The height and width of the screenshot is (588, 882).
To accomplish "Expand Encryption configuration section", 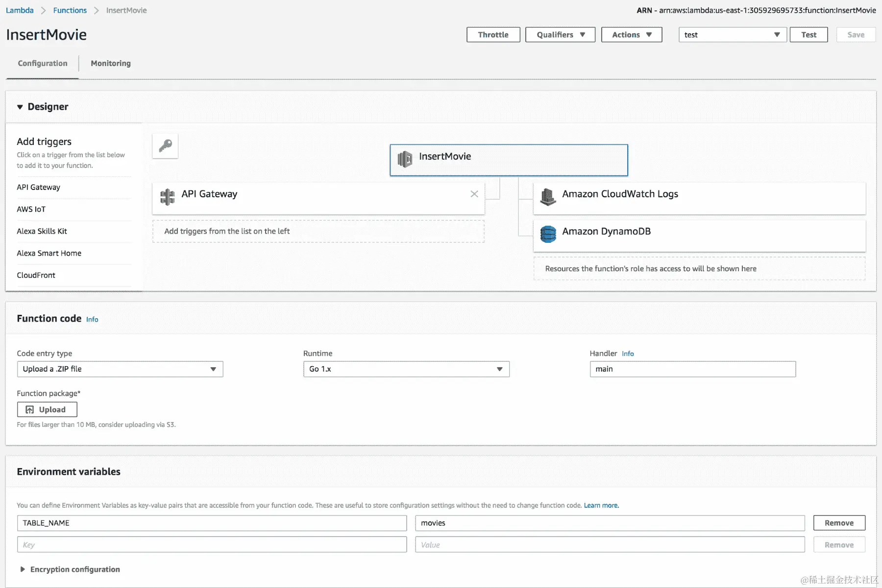I will 23,569.
